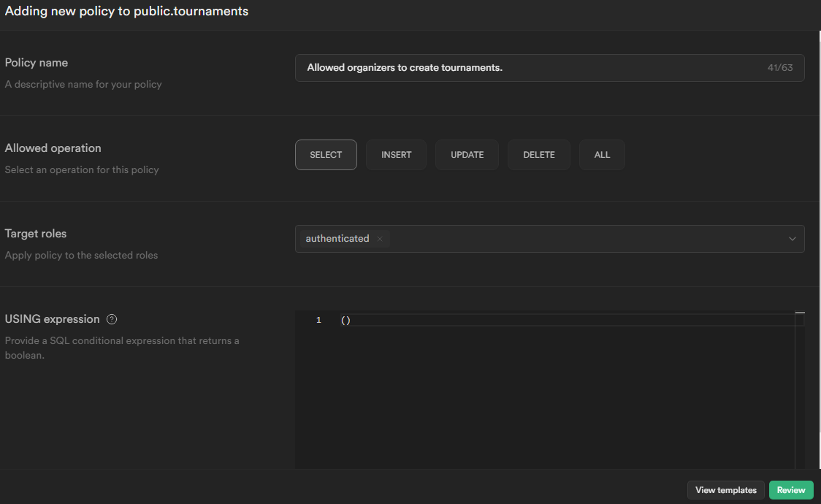Click line number 1 in editor gutter

click(318, 320)
